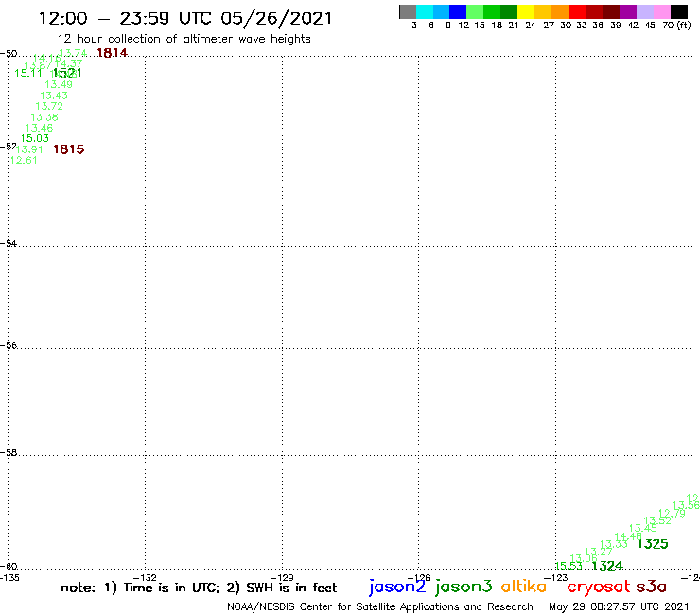This screenshot has height=615, width=700.
Task: Click the wave height value 15.11
Action: click(28, 73)
